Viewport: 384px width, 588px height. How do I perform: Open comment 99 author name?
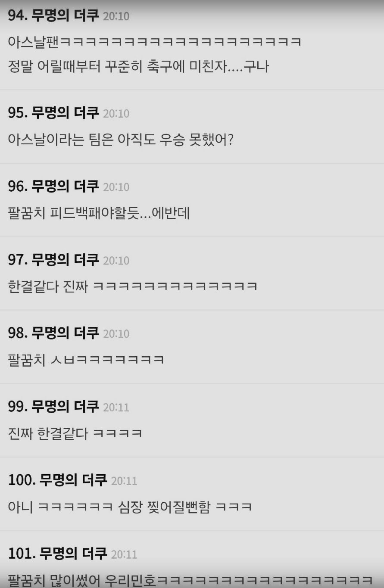65,406
